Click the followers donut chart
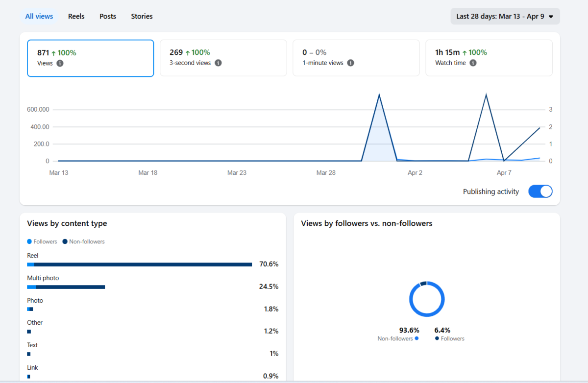 tap(427, 299)
